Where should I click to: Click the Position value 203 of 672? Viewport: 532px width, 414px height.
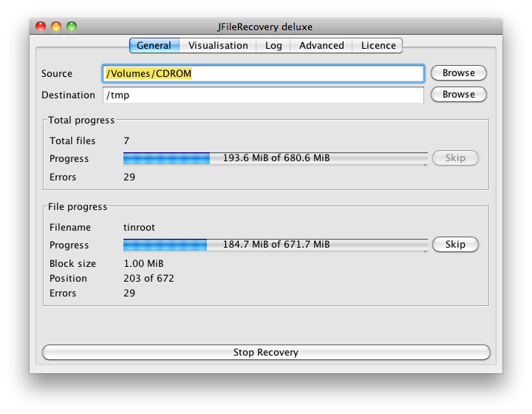[x=149, y=278]
